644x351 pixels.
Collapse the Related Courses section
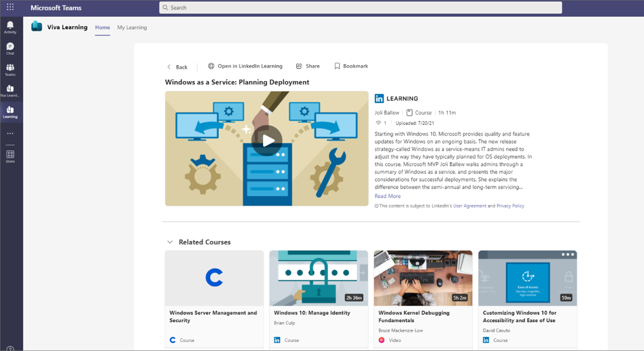pyautogui.click(x=170, y=242)
